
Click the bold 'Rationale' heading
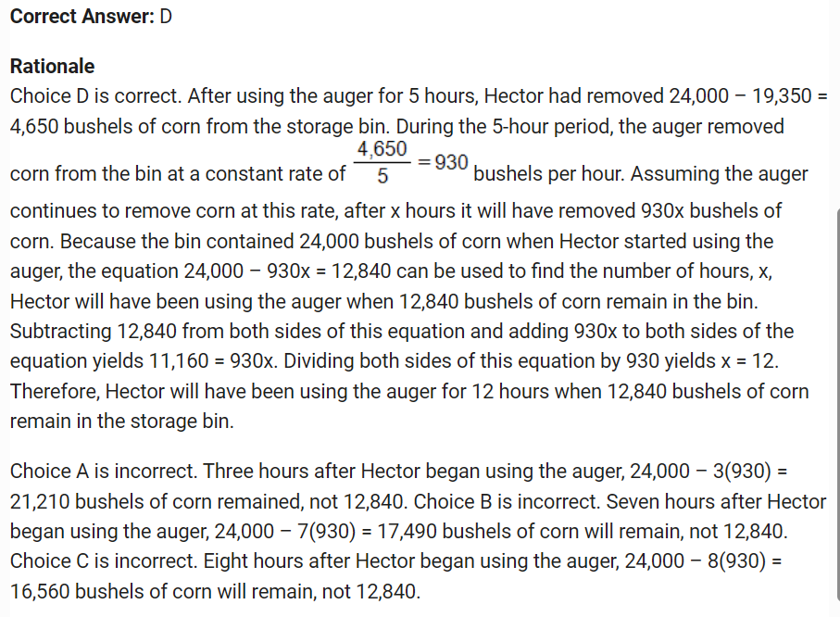pos(52,67)
